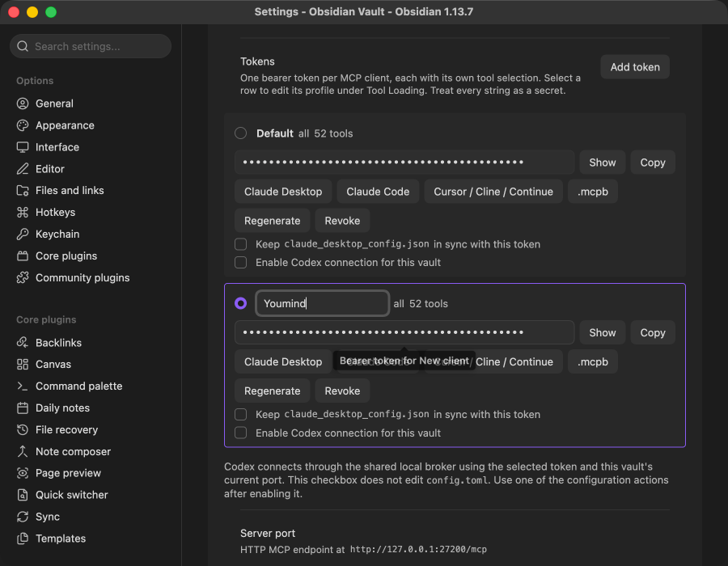728x566 pixels.
Task: Revoke the Default token
Action: click(x=342, y=221)
